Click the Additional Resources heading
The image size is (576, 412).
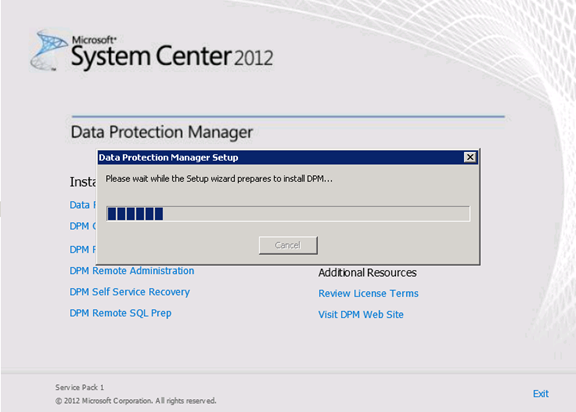(367, 273)
